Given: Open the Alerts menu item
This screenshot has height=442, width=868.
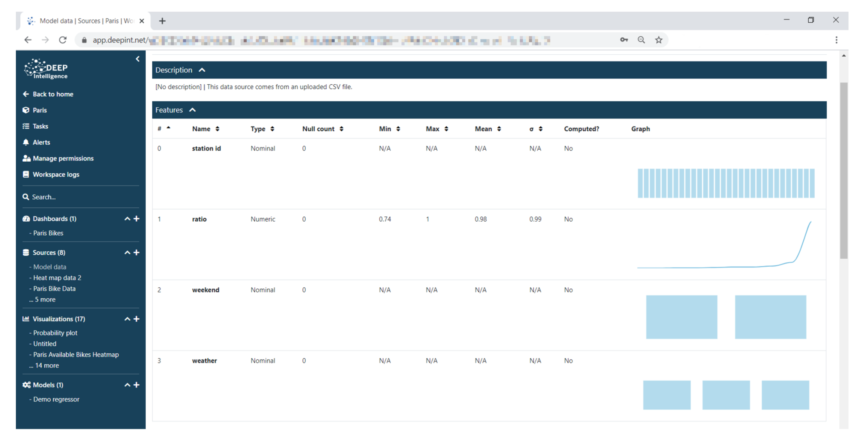Looking at the screenshot, I should coord(41,142).
